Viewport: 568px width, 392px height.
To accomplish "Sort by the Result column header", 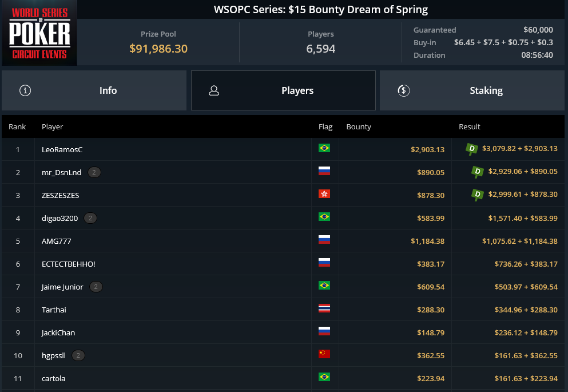I will click(x=470, y=127).
